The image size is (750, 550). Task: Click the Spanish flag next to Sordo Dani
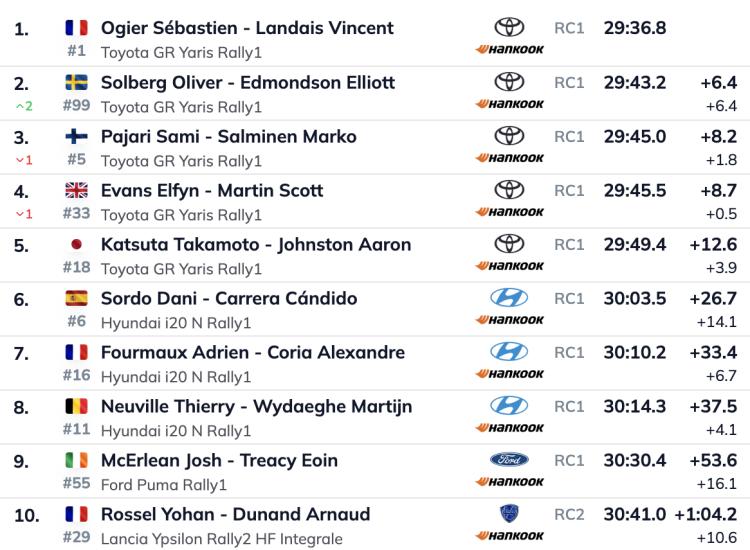coord(76,298)
